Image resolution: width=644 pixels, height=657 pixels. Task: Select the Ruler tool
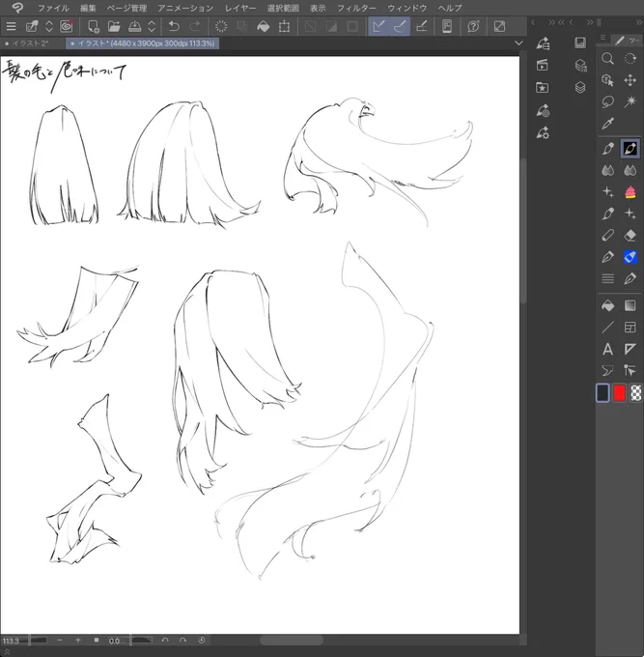[630, 349]
